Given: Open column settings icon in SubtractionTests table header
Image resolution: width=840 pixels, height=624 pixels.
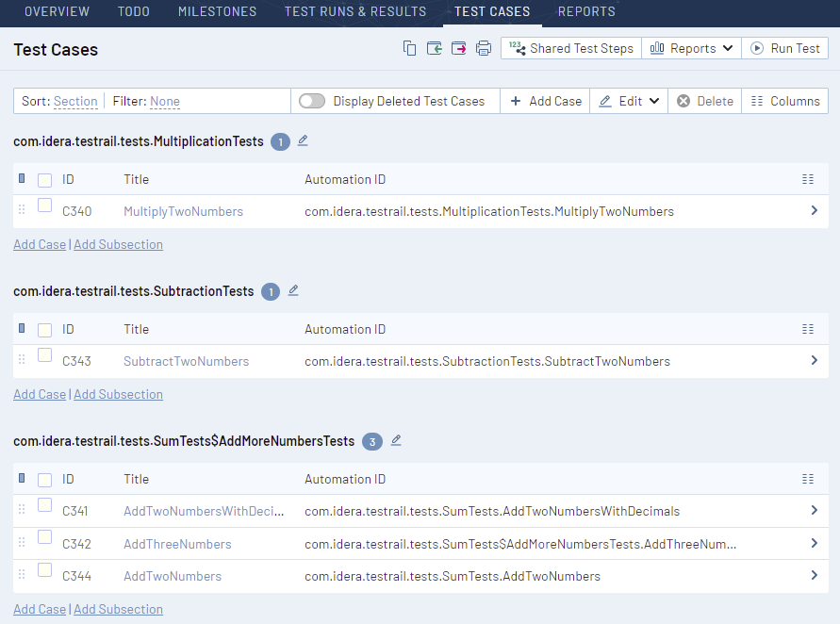Looking at the screenshot, I should coord(808,329).
